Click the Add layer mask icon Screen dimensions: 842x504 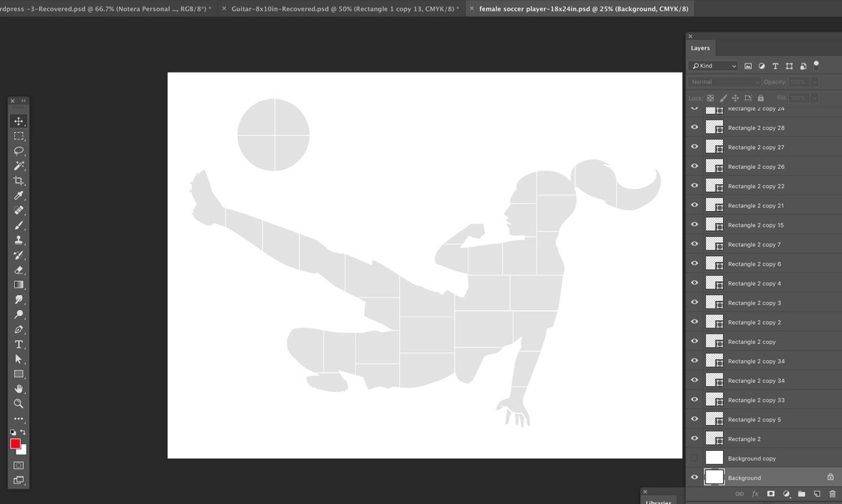point(771,493)
